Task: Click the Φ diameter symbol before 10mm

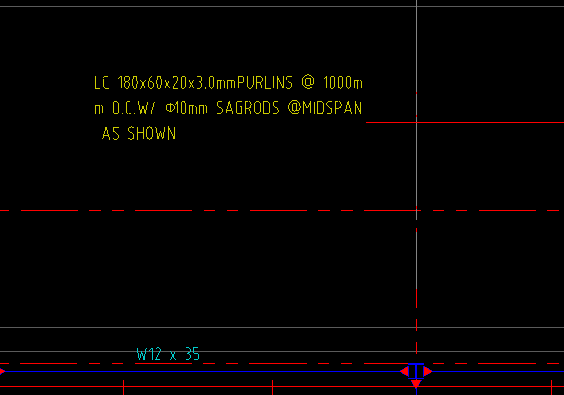Action: point(170,108)
